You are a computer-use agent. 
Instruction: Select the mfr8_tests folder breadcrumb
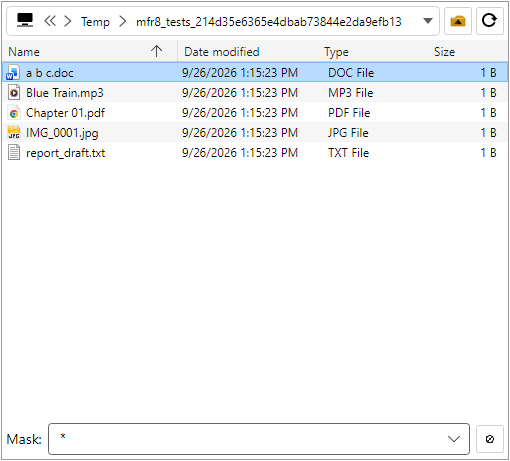(269, 22)
